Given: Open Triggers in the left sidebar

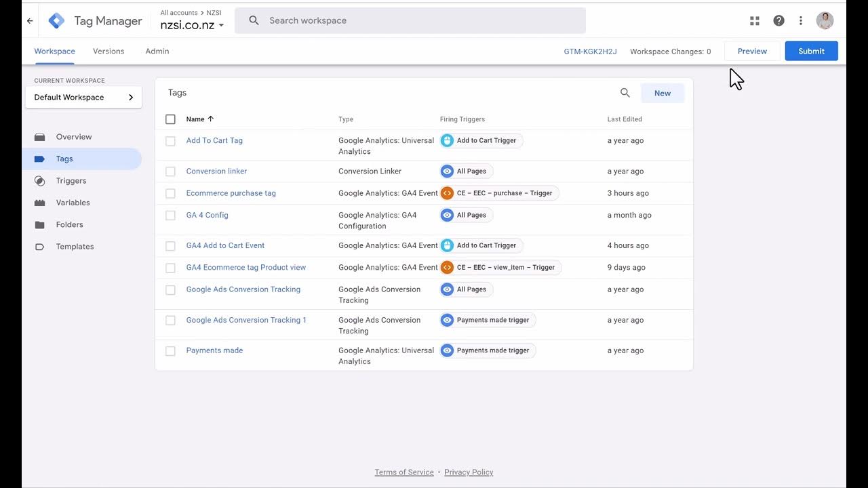Looking at the screenshot, I should [71, 181].
